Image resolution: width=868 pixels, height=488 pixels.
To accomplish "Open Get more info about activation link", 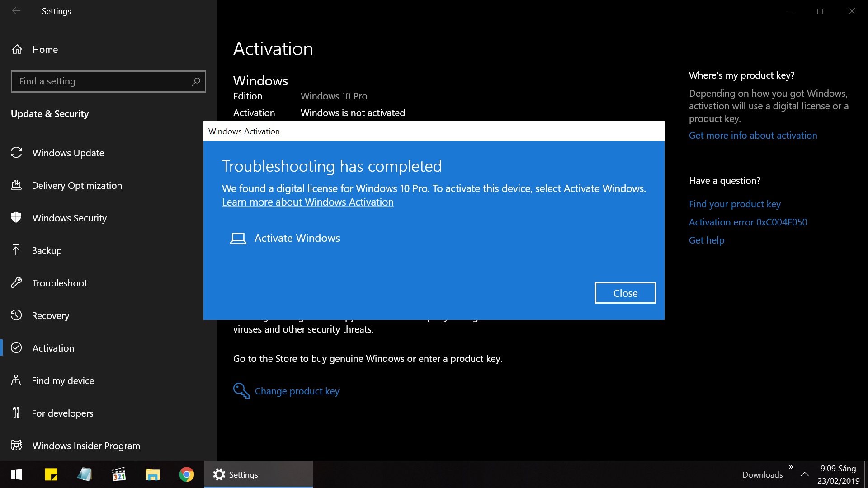I will [x=753, y=135].
